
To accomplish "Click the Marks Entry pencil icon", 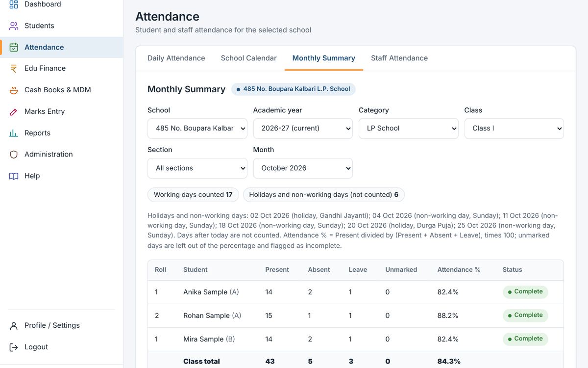I will click(x=14, y=111).
